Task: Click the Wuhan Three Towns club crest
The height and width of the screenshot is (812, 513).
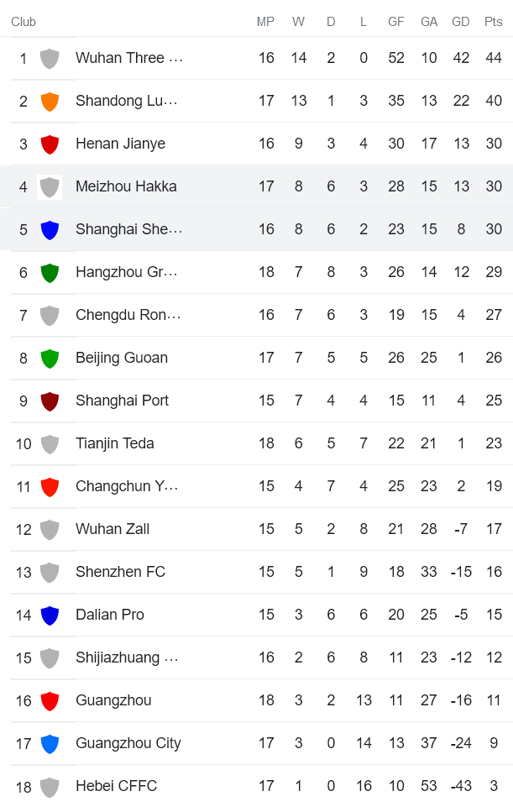Action: pos(50,57)
